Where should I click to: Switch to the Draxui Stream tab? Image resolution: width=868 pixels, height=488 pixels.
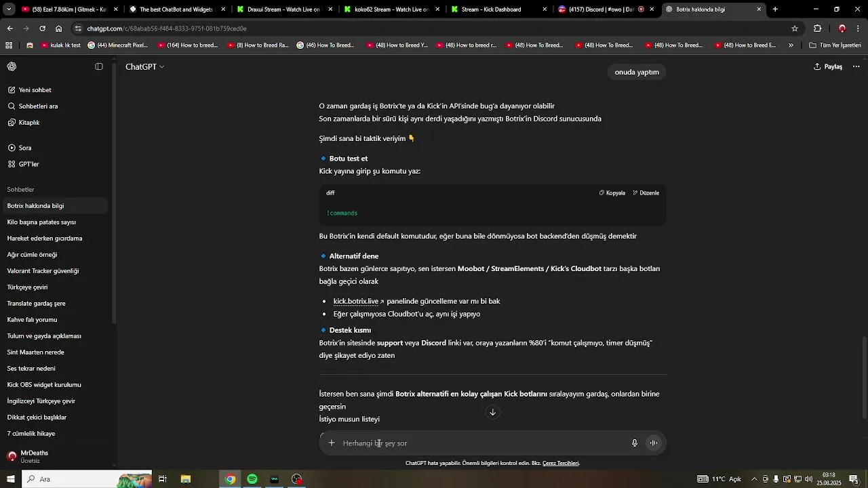pyautogui.click(x=283, y=9)
